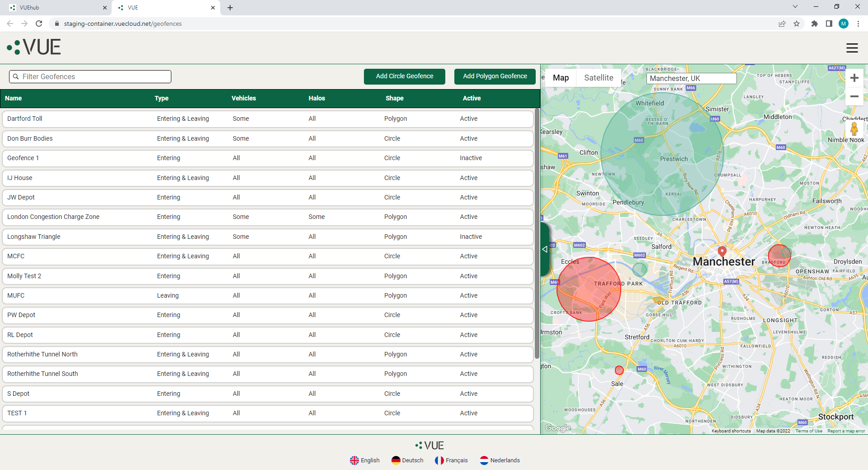Select the MUFC geofence row
The height and width of the screenshot is (470, 868).
point(268,296)
